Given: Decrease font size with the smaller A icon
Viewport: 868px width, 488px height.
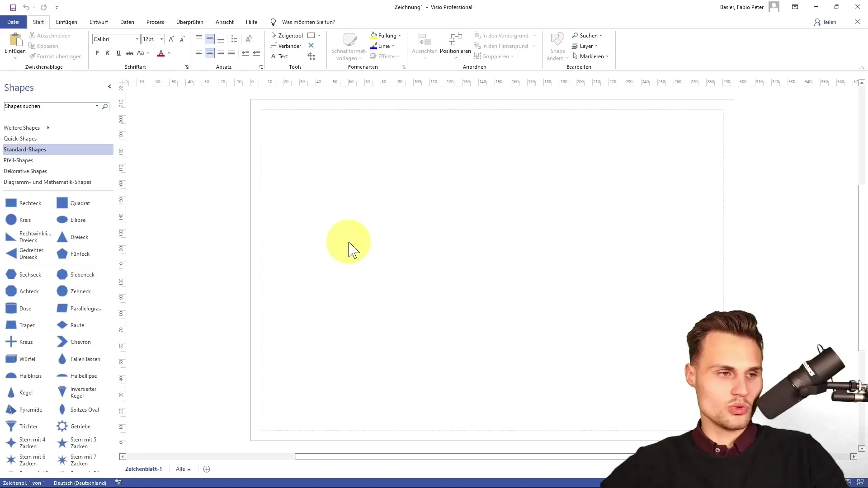Looking at the screenshot, I should (182, 39).
